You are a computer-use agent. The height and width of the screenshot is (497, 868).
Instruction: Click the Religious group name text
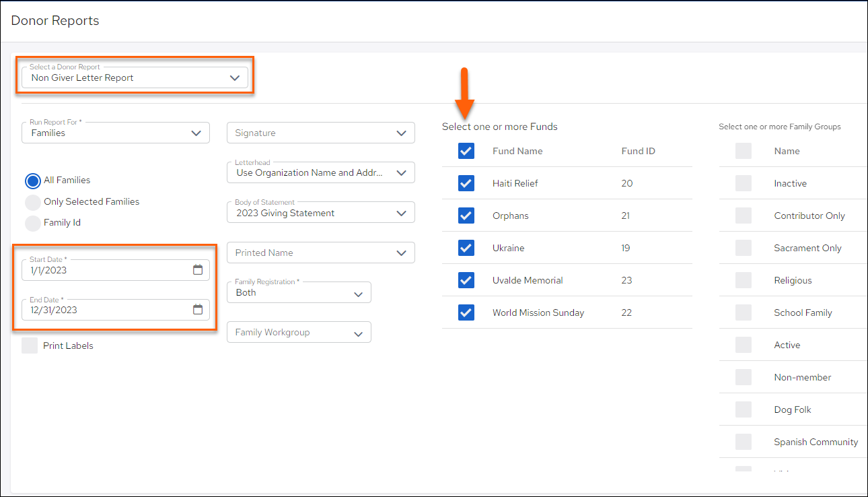793,280
